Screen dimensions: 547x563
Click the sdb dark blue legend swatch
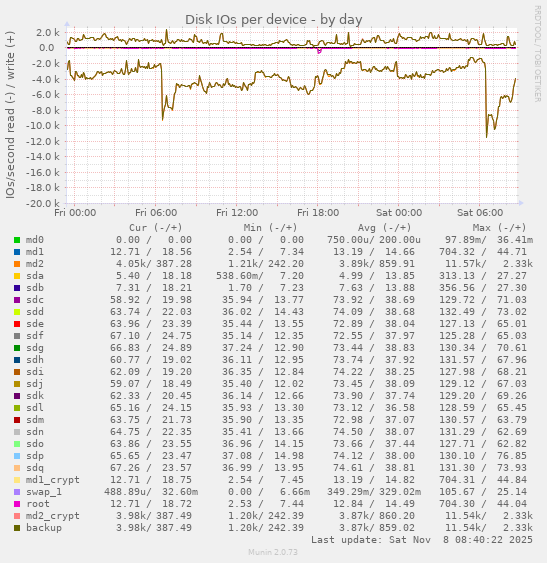pos(17,288)
